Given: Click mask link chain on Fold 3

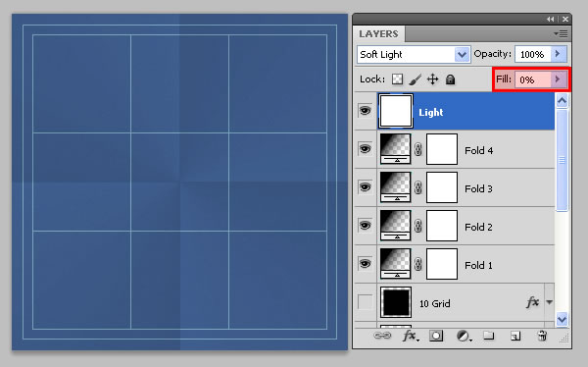Looking at the screenshot, I should tap(418, 187).
